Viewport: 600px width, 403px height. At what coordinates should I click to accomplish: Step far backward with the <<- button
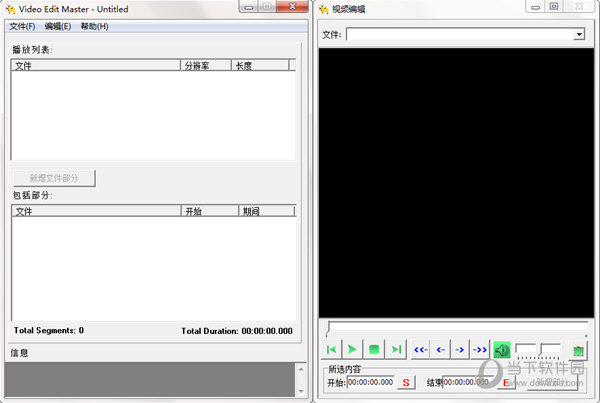(x=421, y=349)
